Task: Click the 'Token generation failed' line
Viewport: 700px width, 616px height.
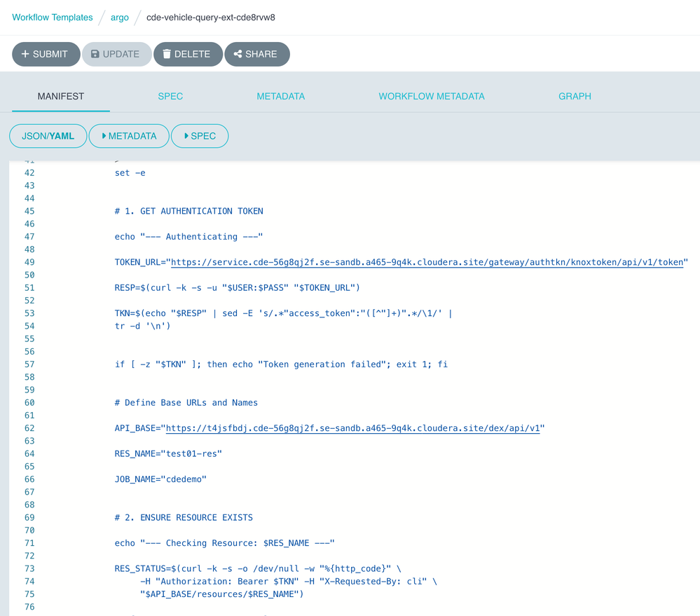Action: click(281, 364)
